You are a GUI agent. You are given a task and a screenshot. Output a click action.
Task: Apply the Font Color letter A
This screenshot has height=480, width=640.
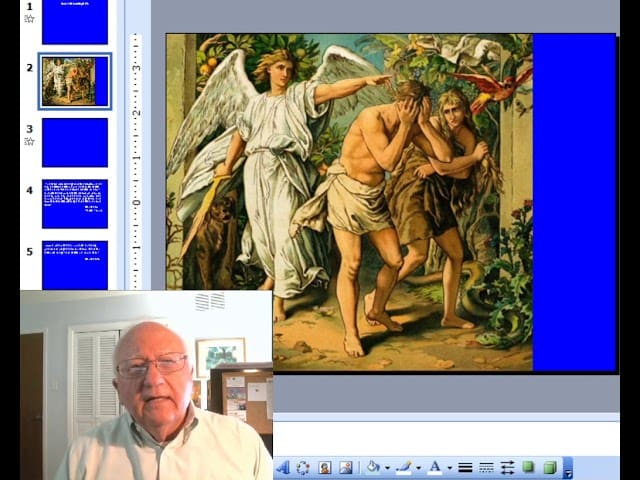[435, 467]
